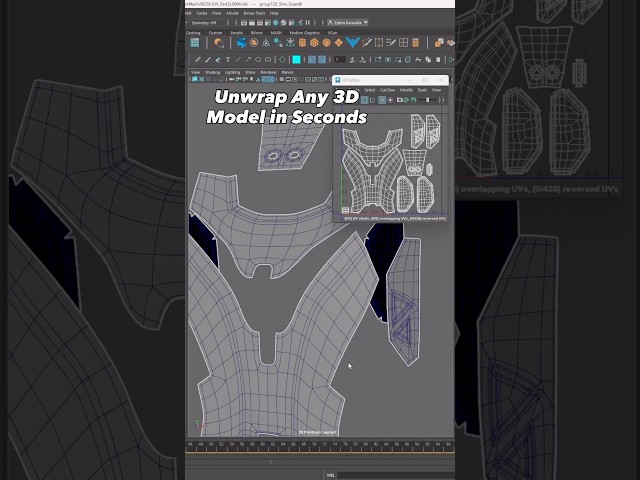Open the viewport Show menu

[x=250, y=72]
